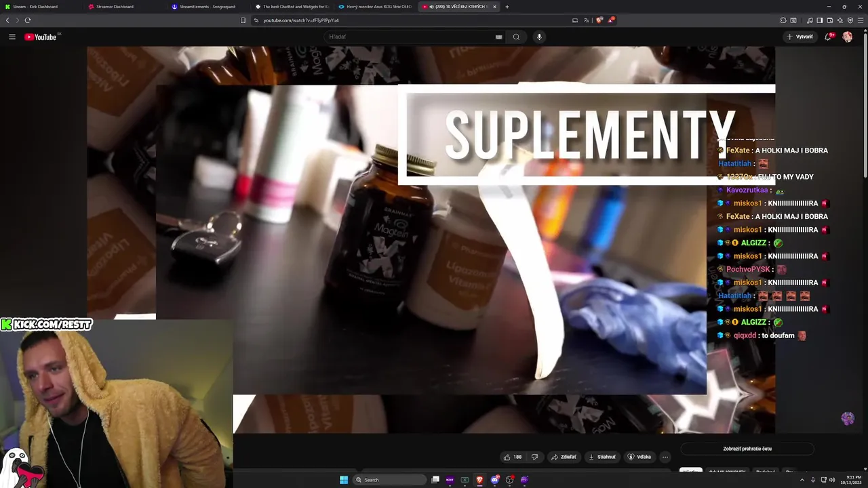Open the browser main menu

pos(861,20)
